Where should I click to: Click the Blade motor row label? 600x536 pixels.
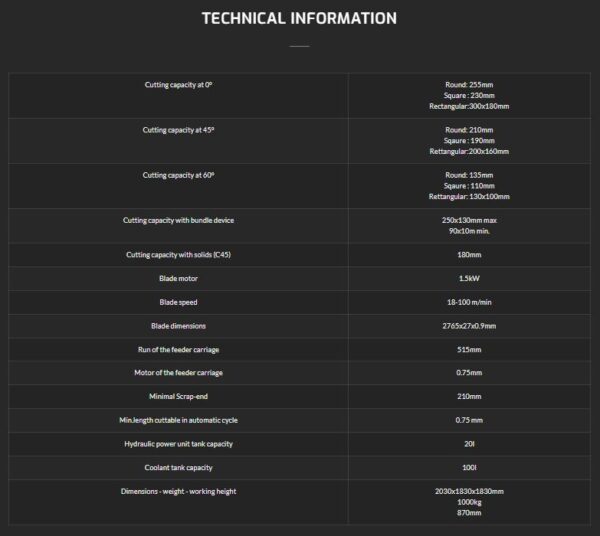178,279
